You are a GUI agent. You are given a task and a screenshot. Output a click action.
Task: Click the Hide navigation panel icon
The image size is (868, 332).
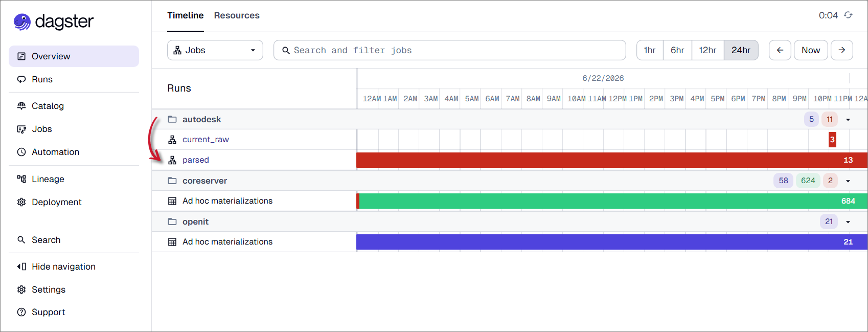21,267
